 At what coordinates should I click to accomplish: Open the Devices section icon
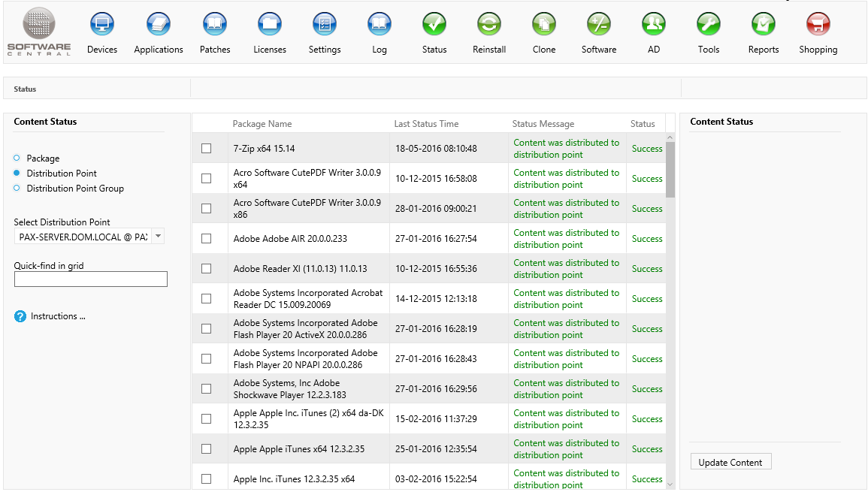pos(102,24)
